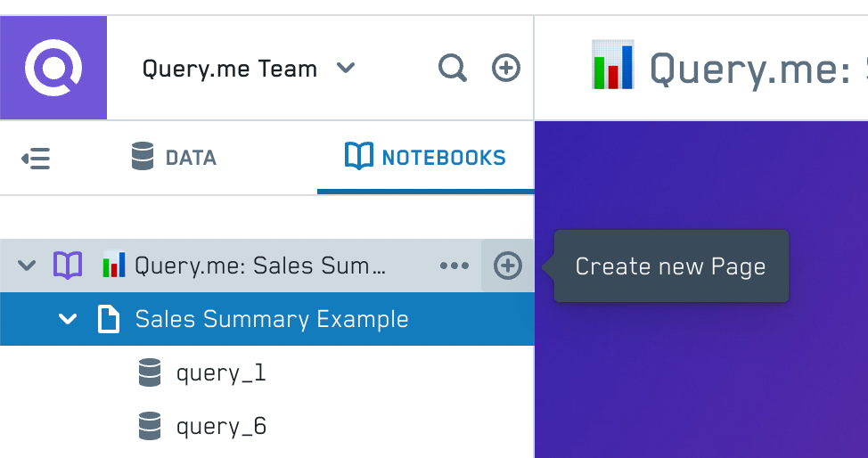The width and height of the screenshot is (868, 458).
Task: Click the Create new Page plus icon
Action: tap(508, 266)
